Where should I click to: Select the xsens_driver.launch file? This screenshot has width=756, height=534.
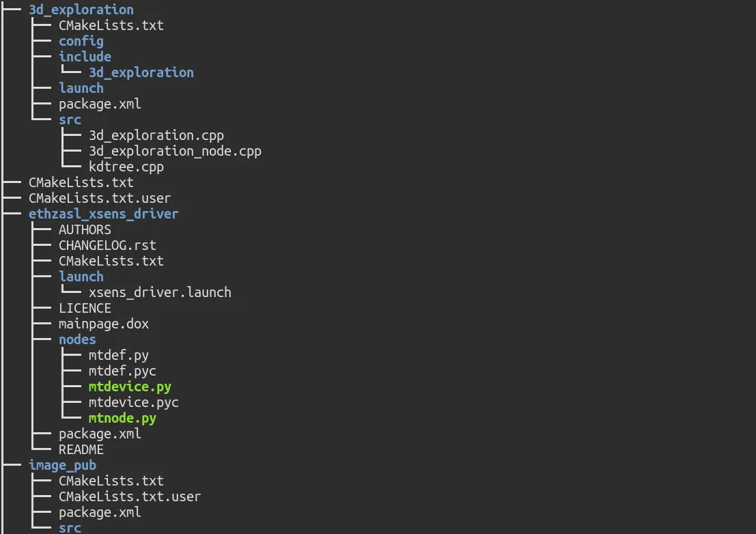click(x=160, y=292)
